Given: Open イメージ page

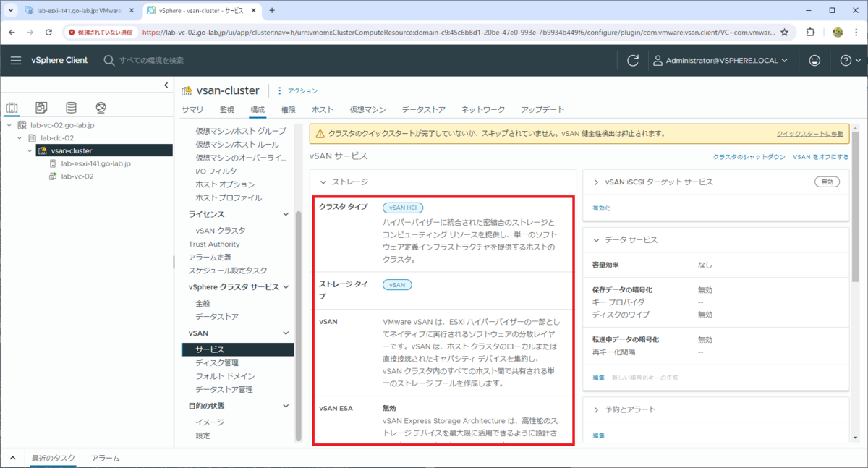Looking at the screenshot, I should (210, 422).
